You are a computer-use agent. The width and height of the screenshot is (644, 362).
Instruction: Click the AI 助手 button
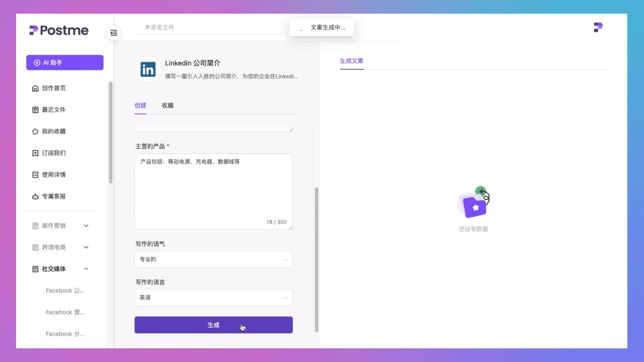[64, 62]
